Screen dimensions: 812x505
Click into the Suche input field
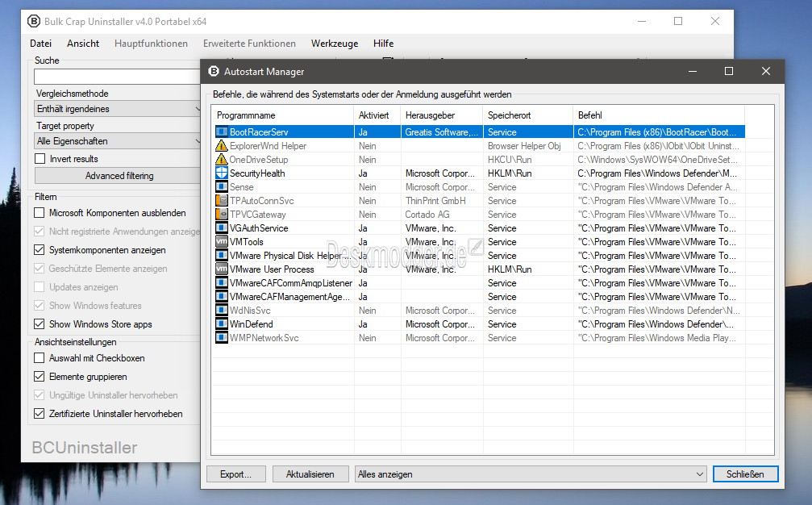point(117,77)
